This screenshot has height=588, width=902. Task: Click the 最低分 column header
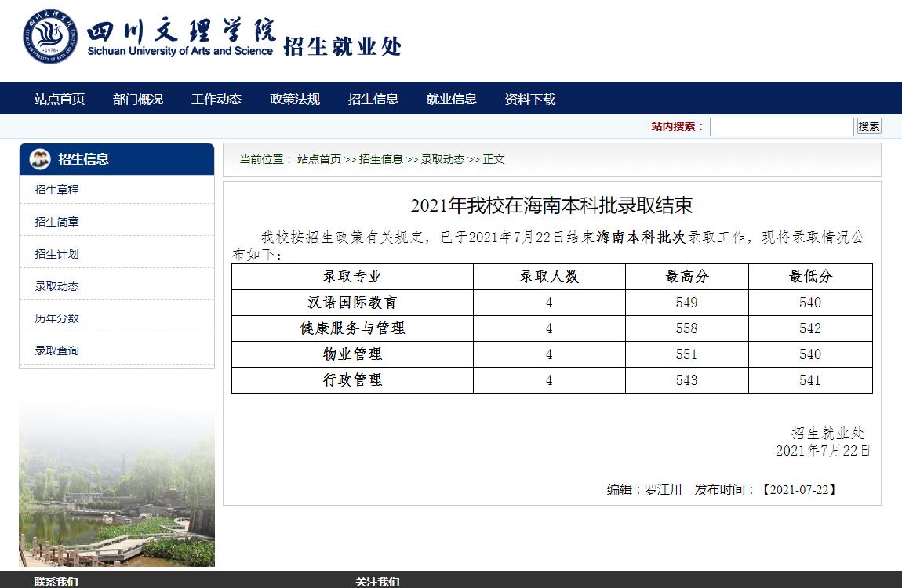(810, 277)
